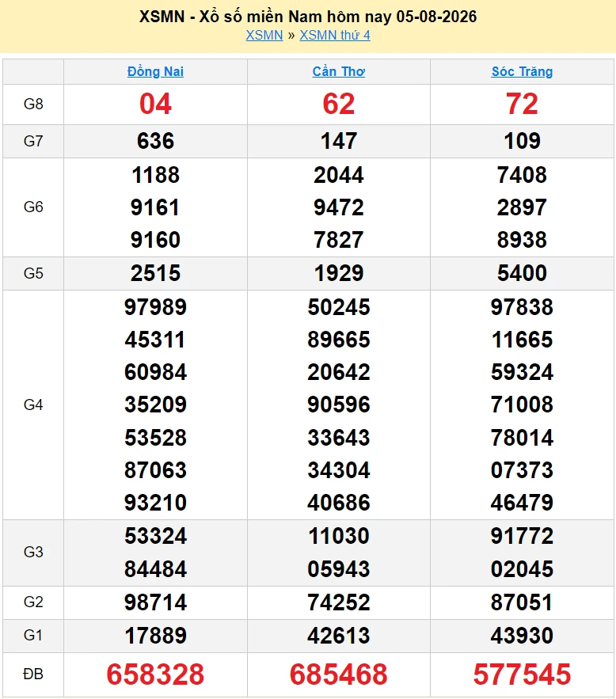Select G3 number 84484
The width and height of the screenshot is (616, 699).
coord(155,569)
